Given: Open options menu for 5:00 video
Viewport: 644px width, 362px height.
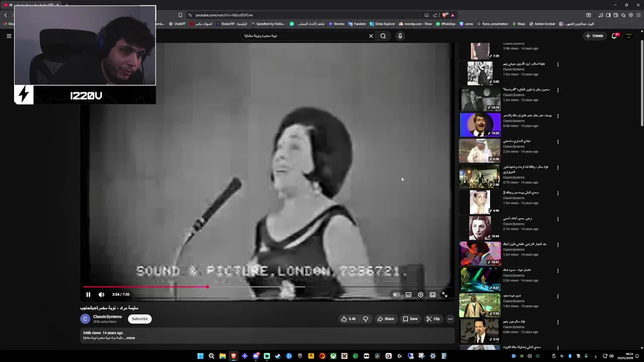Looking at the screenshot, I should click(x=557, y=64).
